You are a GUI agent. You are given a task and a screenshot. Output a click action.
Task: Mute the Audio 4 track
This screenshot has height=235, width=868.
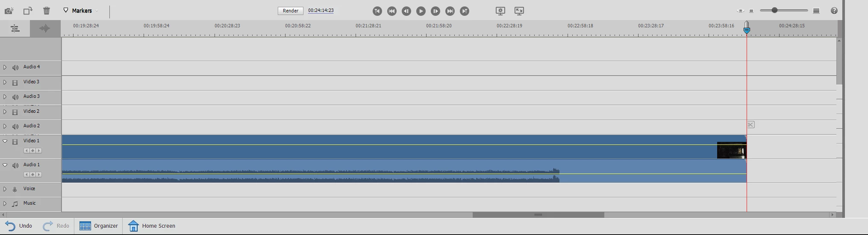pyautogui.click(x=15, y=68)
